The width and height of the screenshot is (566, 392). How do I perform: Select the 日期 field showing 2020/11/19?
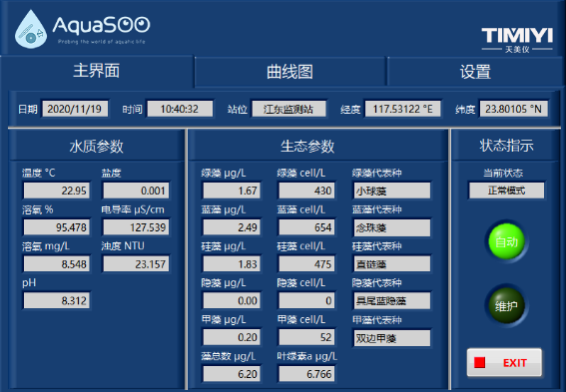point(75,109)
